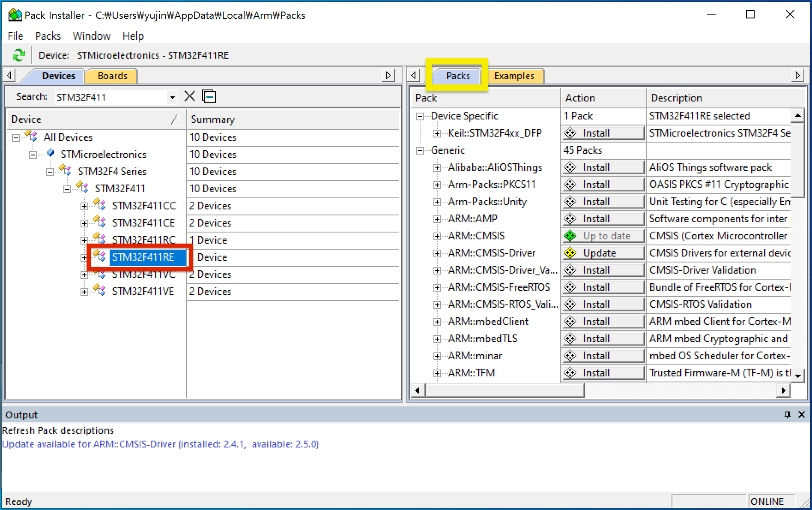Collapse the STM32F4 Series tree node
Image resolution: width=812 pixels, height=510 pixels.
pyautogui.click(x=50, y=172)
